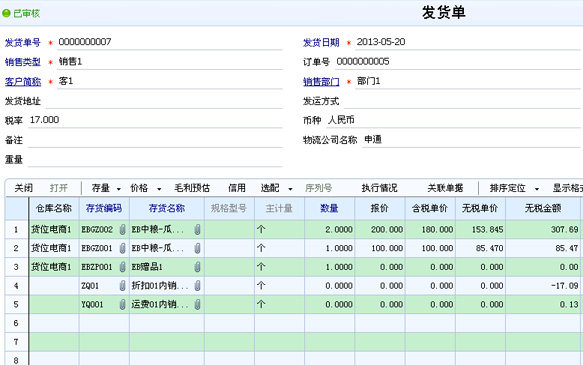Image resolution: width=583 pixels, height=365 pixels.
Task: Click the 打开 toolbar button
Action: (59, 188)
